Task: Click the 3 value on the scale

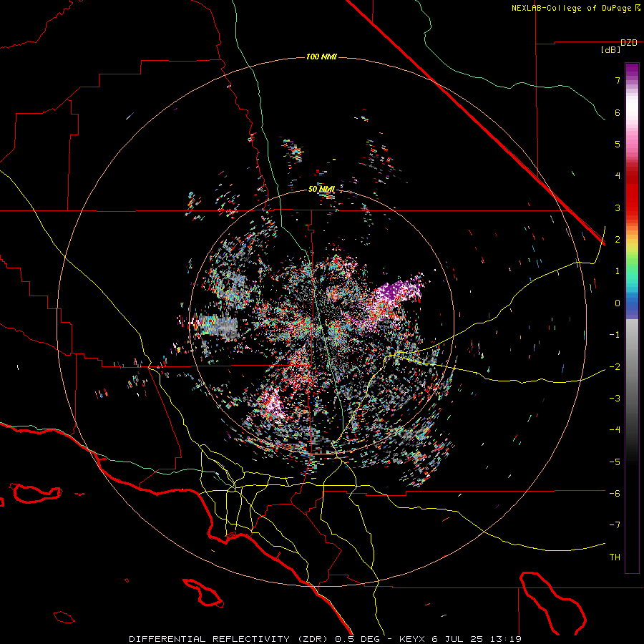Action: coord(618,208)
